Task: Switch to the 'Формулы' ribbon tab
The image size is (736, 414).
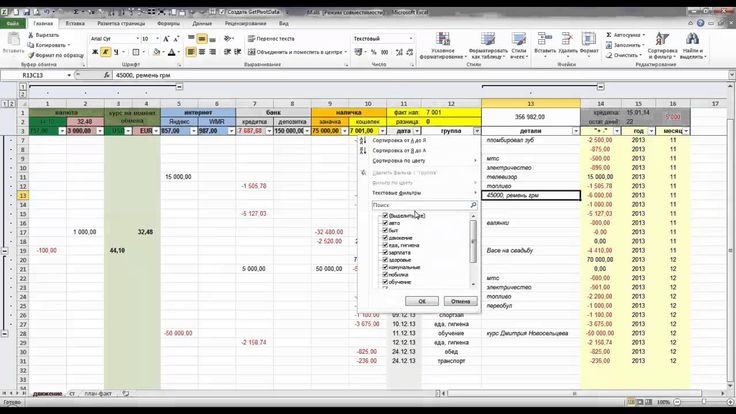Action: [169, 21]
